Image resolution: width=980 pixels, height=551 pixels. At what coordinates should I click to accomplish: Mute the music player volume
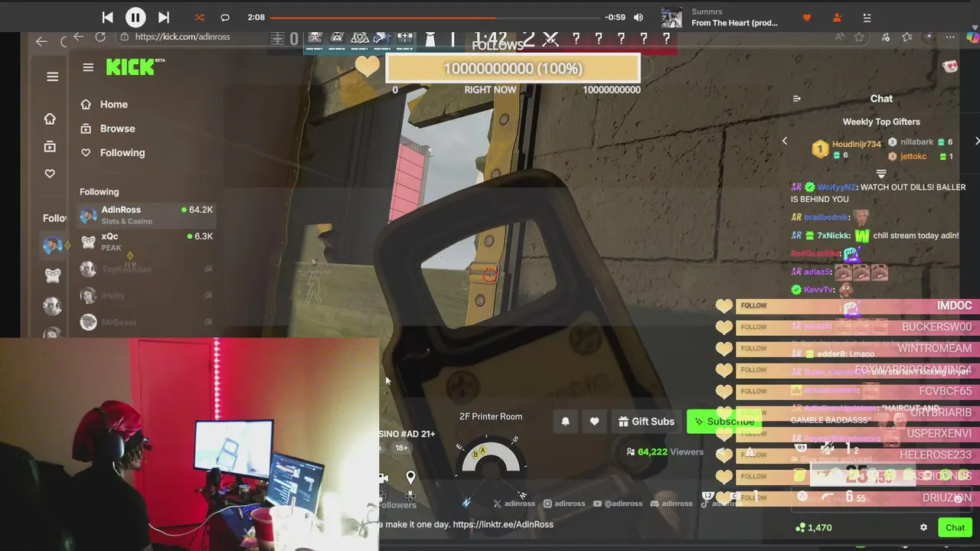coord(639,18)
